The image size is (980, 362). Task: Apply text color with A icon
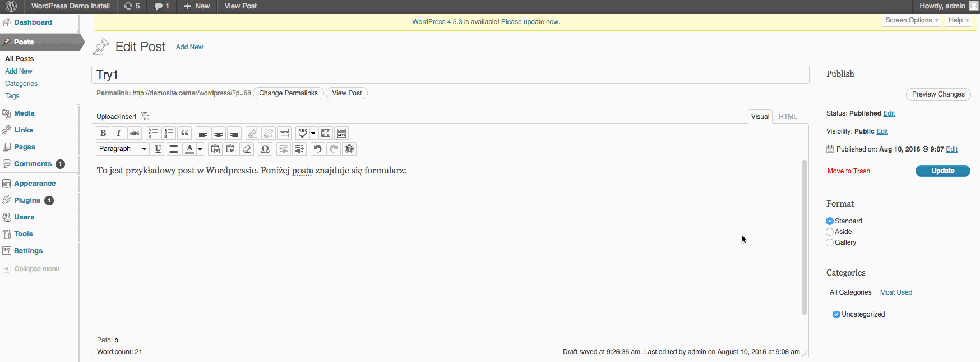189,149
